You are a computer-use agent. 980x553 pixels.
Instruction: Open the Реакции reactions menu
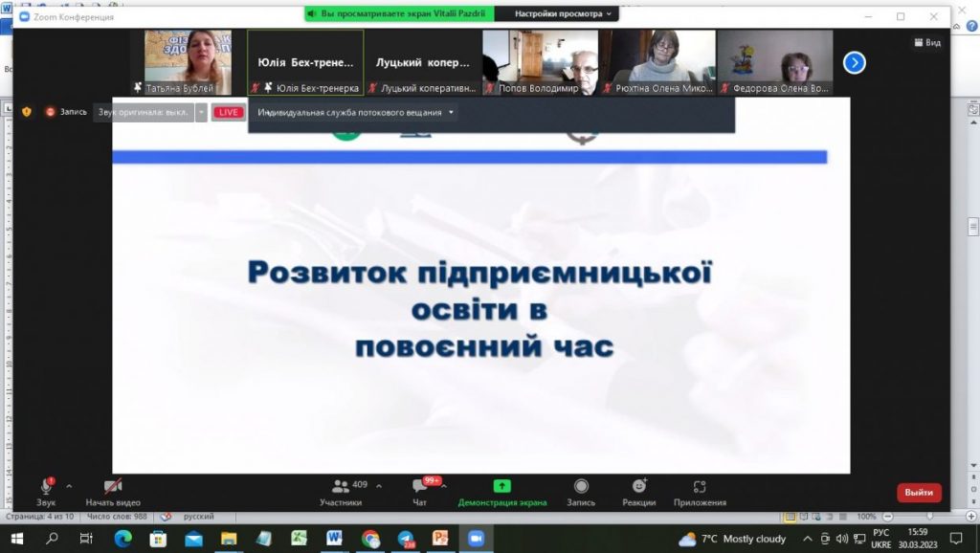(x=638, y=486)
